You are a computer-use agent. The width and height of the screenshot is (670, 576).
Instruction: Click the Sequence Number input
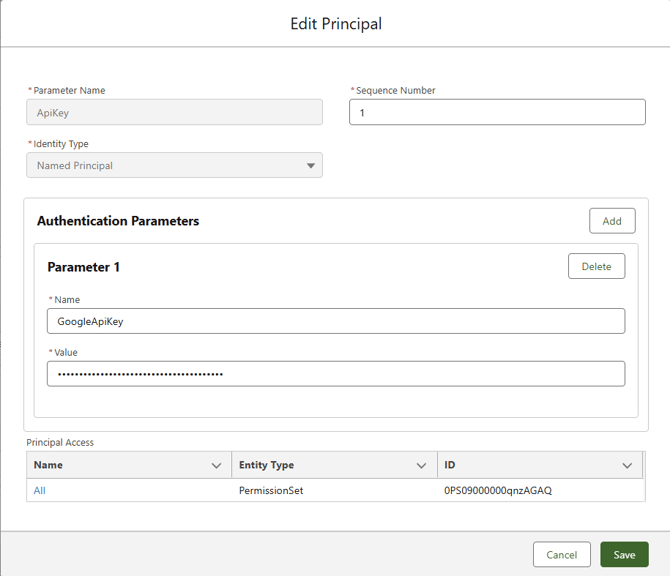(497, 113)
